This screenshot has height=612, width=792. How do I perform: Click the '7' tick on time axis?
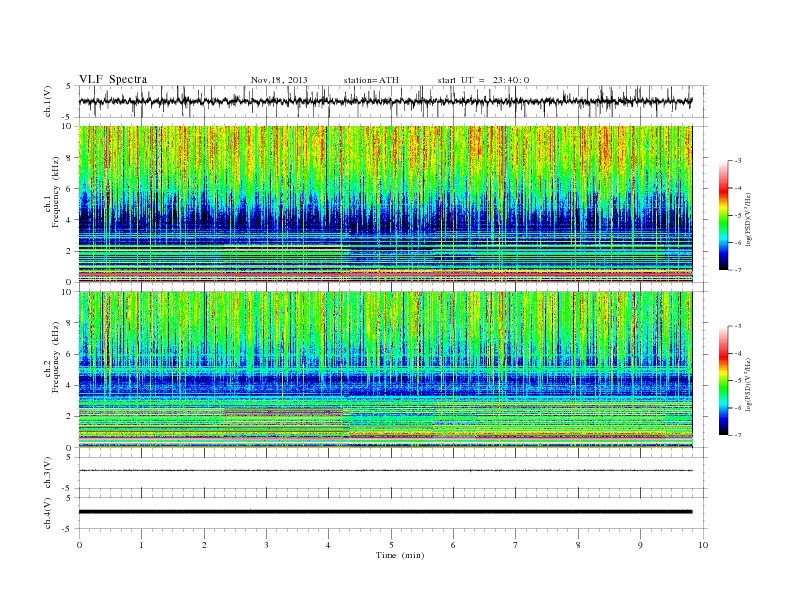coord(516,545)
